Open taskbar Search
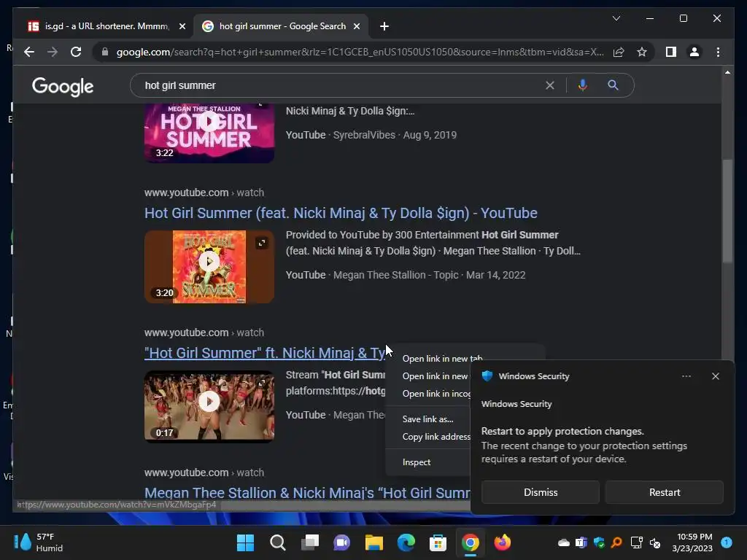Viewport: 747px width, 560px height. coord(278,542)
